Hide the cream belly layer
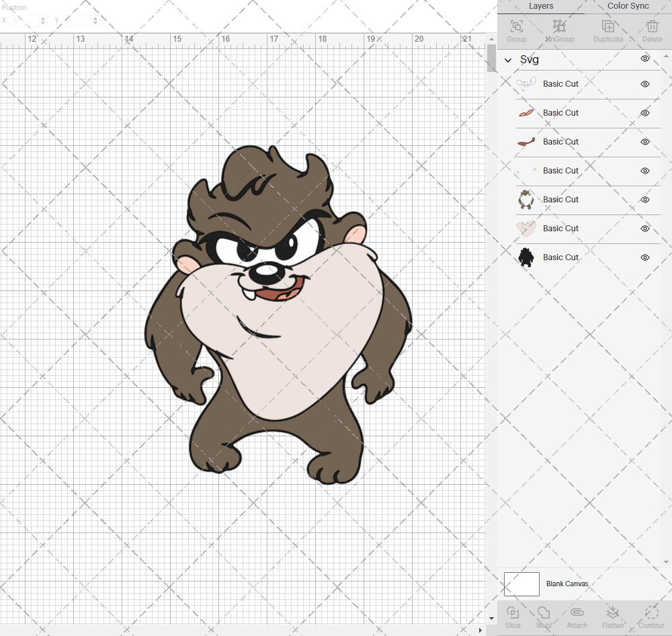Viewport: 672px width, 636px height. tap(645, 229)
